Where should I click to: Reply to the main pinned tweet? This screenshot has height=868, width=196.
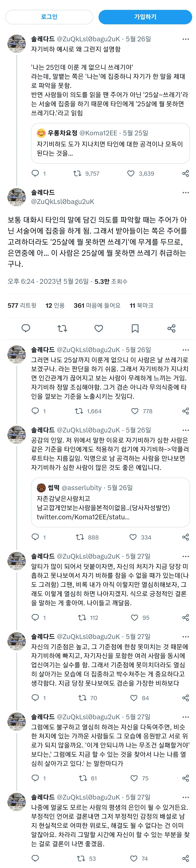click(26, 329)
